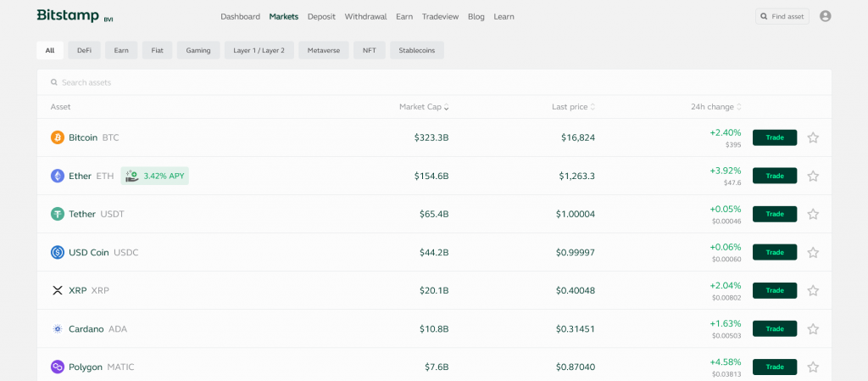
Task: Click Trade button for Tether
Action: pos(775,214)
